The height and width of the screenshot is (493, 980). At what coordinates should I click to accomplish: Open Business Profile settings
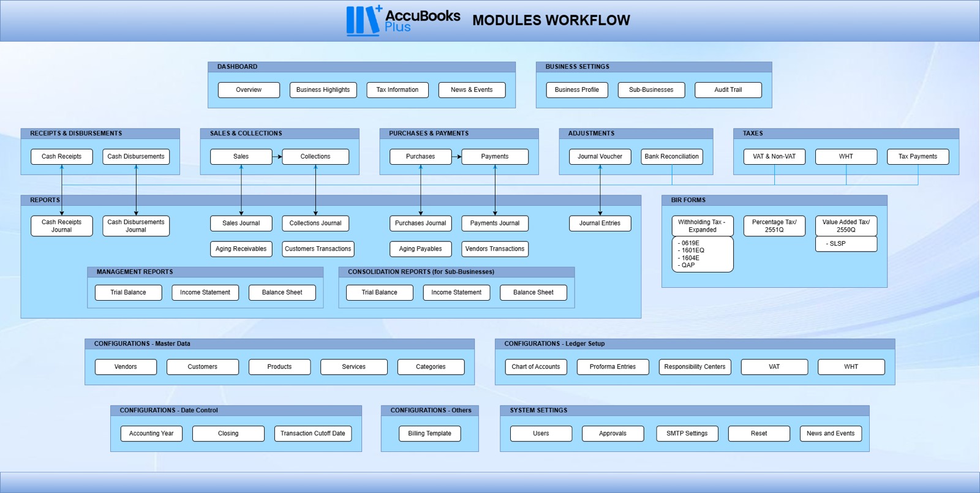pos(577,90)
